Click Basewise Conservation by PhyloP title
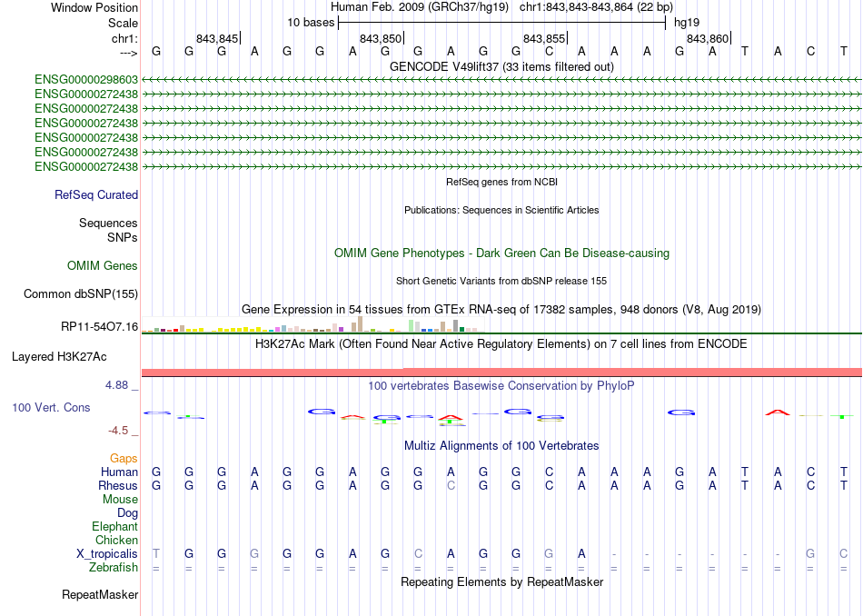The image size is (863, 616). 501,386
